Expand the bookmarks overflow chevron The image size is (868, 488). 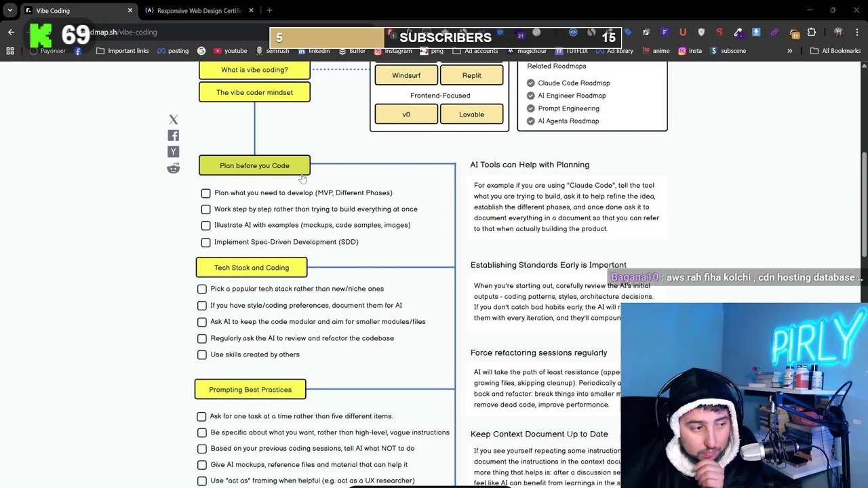pos(789,51)
